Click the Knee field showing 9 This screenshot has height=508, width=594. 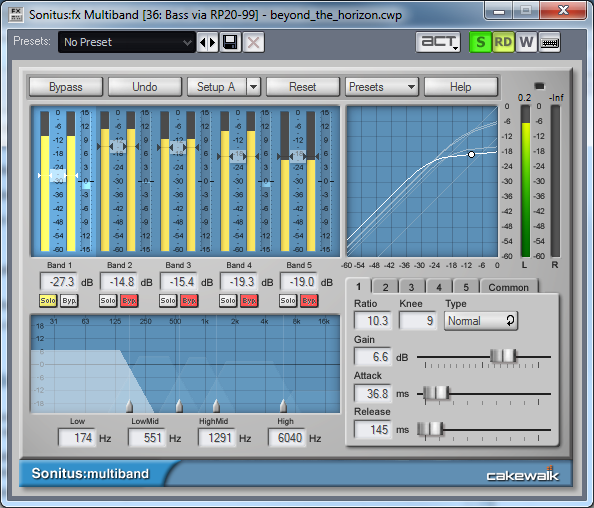[x=418, y=320]
